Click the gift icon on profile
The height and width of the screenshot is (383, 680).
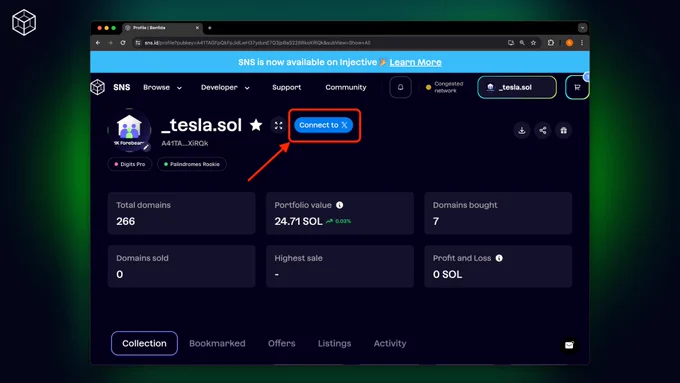tap(563, 130)
